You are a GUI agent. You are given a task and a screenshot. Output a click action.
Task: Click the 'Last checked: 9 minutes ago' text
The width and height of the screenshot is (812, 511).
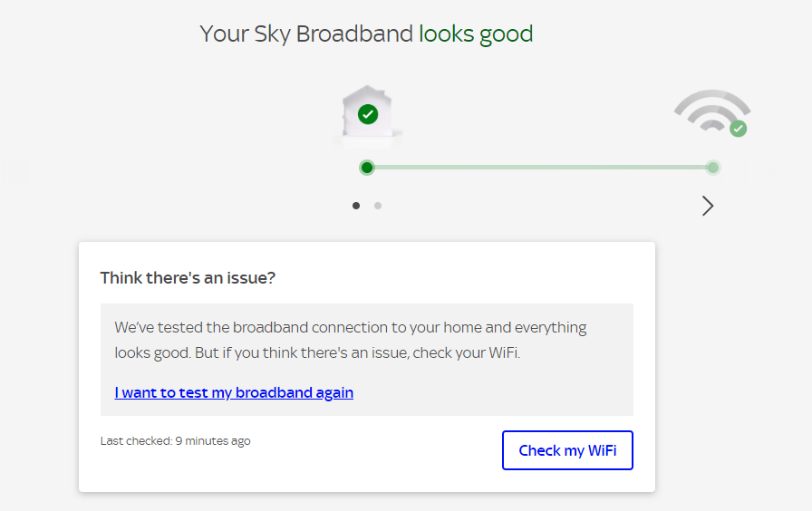pos(175,441)
